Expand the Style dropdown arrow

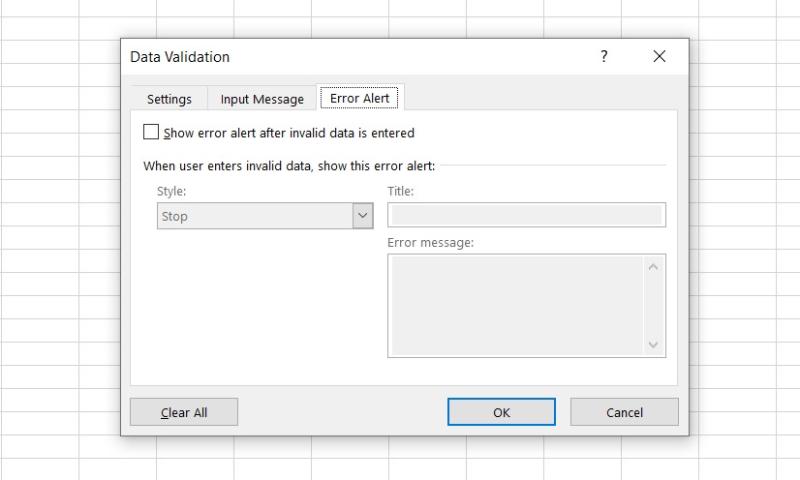click(x=363, y=216)
